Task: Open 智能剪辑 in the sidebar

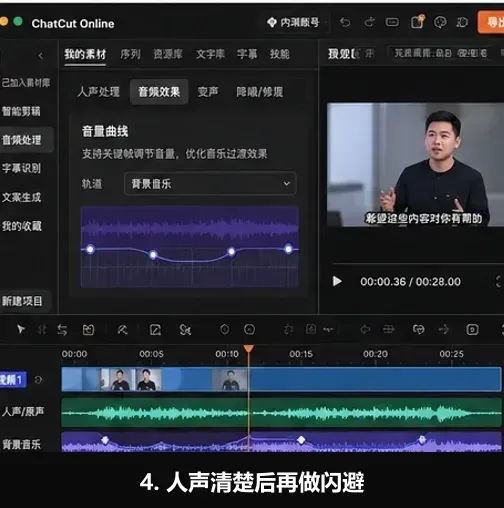Action: (21, 111)
